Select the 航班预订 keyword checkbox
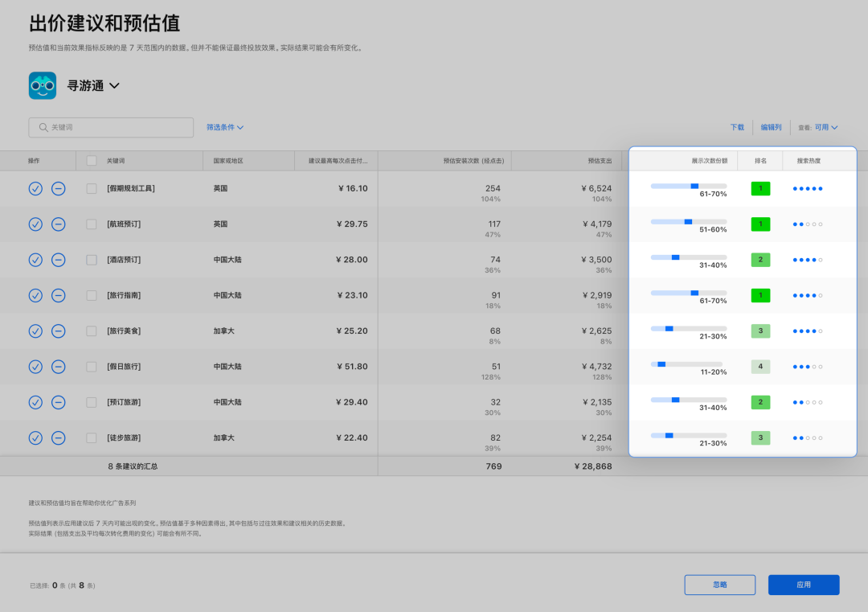The image size is (868, 612). (x=92, y=224)
